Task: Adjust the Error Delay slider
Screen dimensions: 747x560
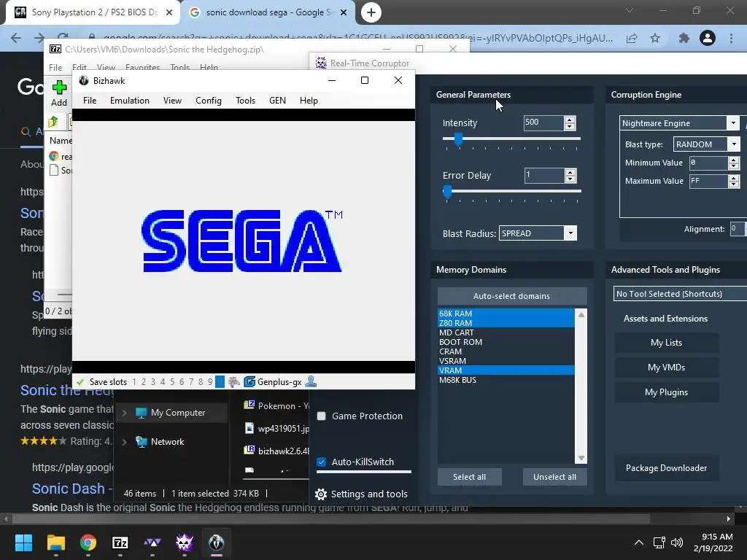Action: click(447, 192)
